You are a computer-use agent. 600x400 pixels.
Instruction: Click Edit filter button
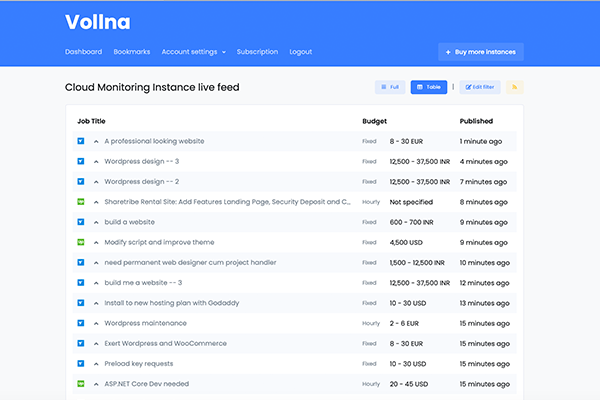tap(480, 87)
